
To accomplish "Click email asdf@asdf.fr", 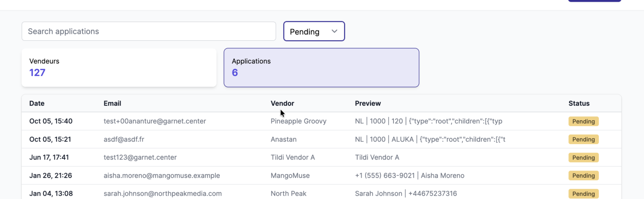I will pyautogui.click(x=124, y=139).
